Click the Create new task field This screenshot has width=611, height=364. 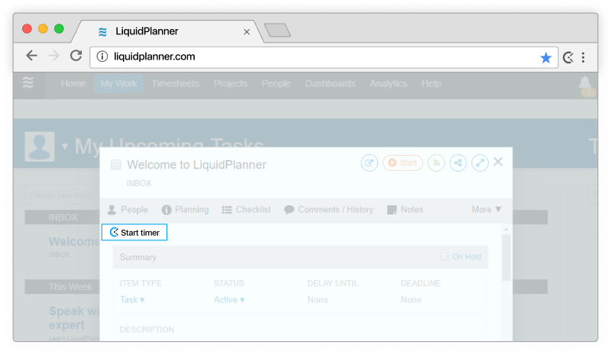[63, 195]
